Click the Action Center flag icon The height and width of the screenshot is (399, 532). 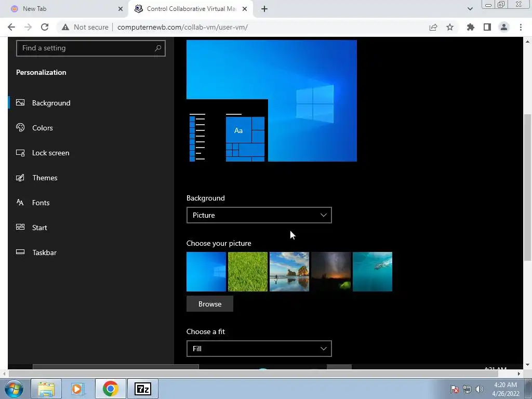pyautogui.click(x=455, y=389)
